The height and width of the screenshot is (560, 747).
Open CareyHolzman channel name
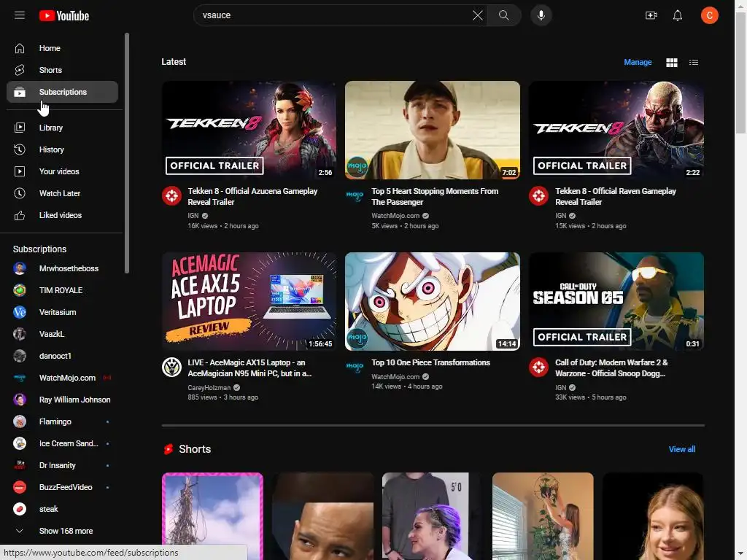coord(209,388)
